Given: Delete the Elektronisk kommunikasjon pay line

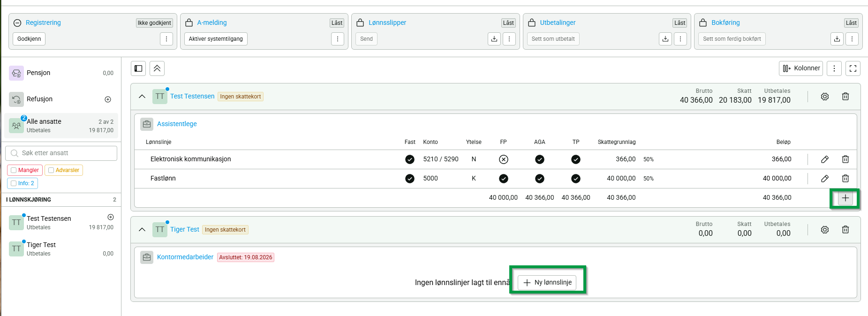Looking at the screenshot, I should coord(845,159).
